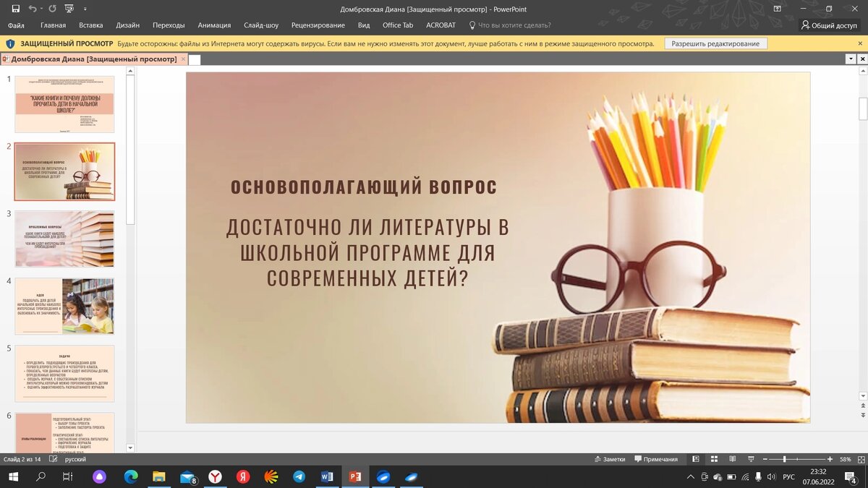Click the slide area scroll down arrow

pos(862,395)
